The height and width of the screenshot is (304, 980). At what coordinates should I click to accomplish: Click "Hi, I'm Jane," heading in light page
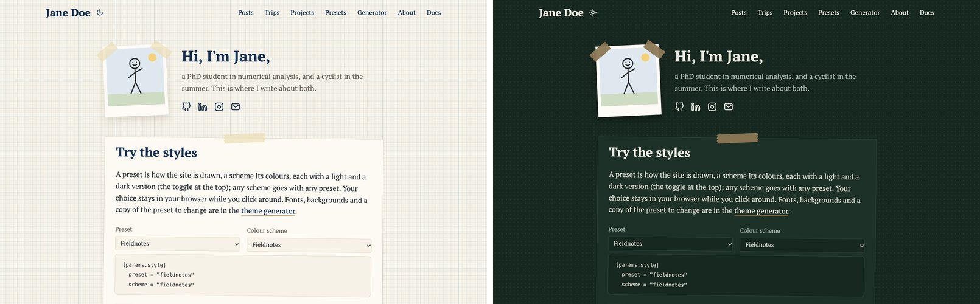tap(226, 57)
